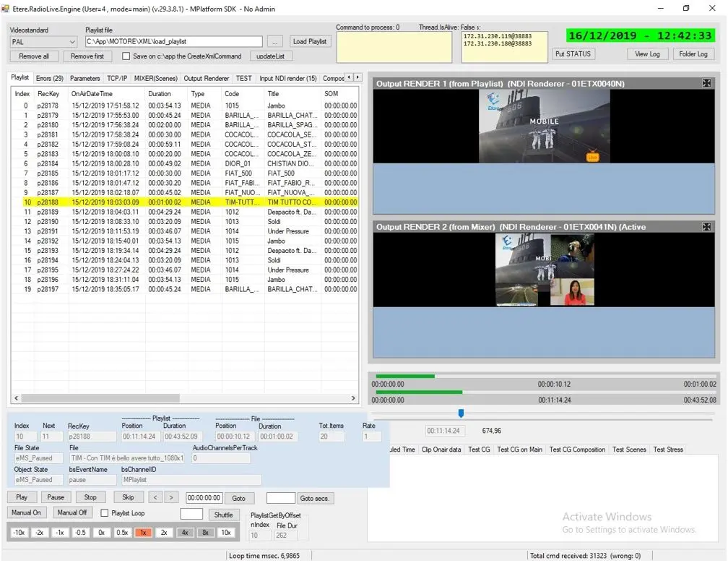The width and height of the screenshot is (728, 563).
Task: Toggle the Manual On button
Action: click(x=27, y=513)
